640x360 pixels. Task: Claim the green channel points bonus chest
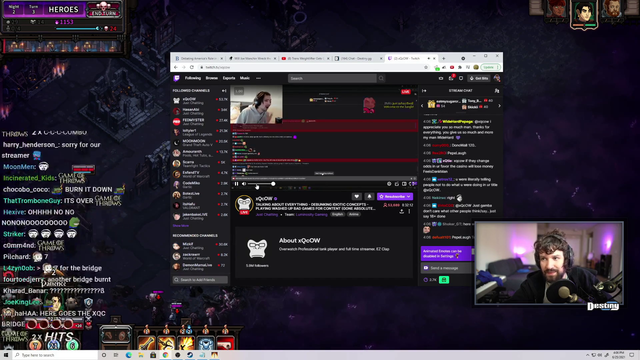tap(444, 280)
